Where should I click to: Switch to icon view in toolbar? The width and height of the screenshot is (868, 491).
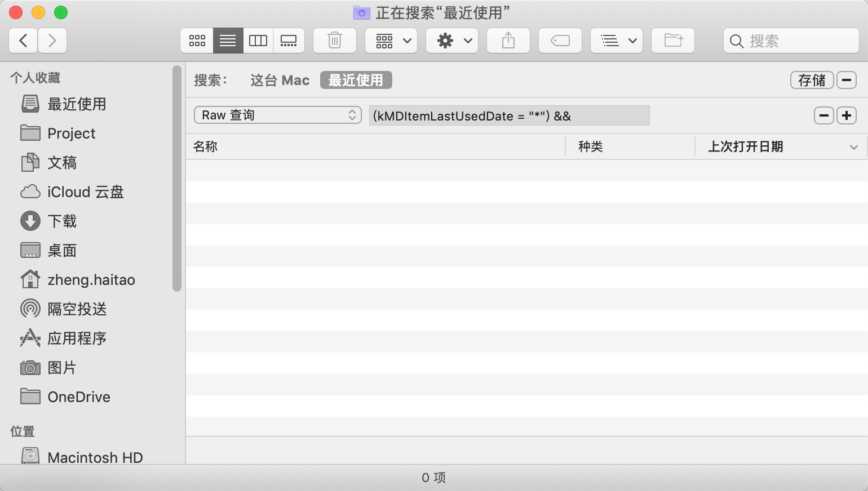(197, 41)
